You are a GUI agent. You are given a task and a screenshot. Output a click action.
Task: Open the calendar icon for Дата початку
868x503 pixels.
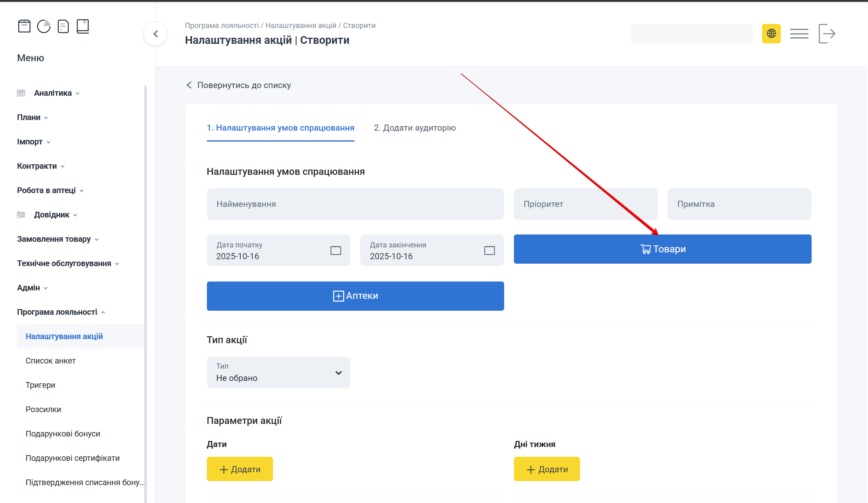(335, 250)
